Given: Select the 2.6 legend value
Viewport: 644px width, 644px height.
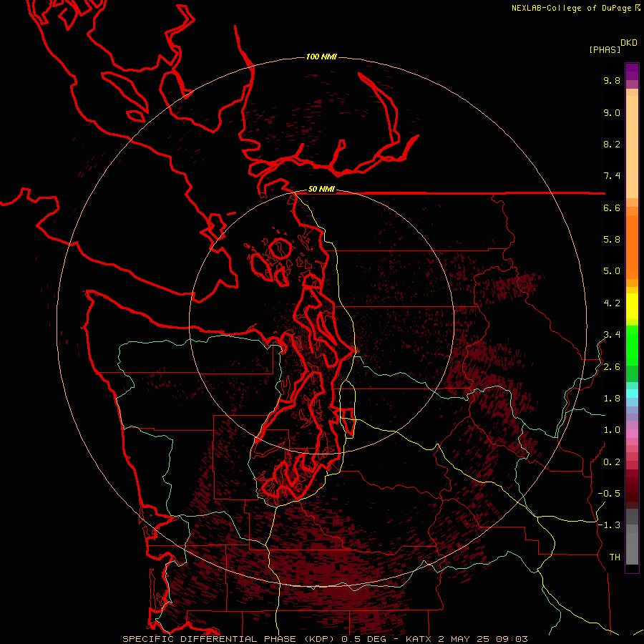Looking at the screenshot, I should tap(612, 367).
